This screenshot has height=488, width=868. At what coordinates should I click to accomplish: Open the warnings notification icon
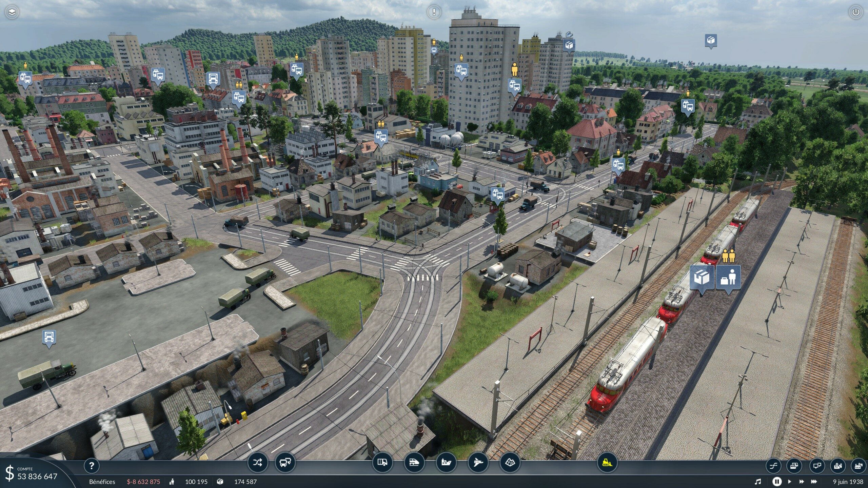tap(434, 12)
